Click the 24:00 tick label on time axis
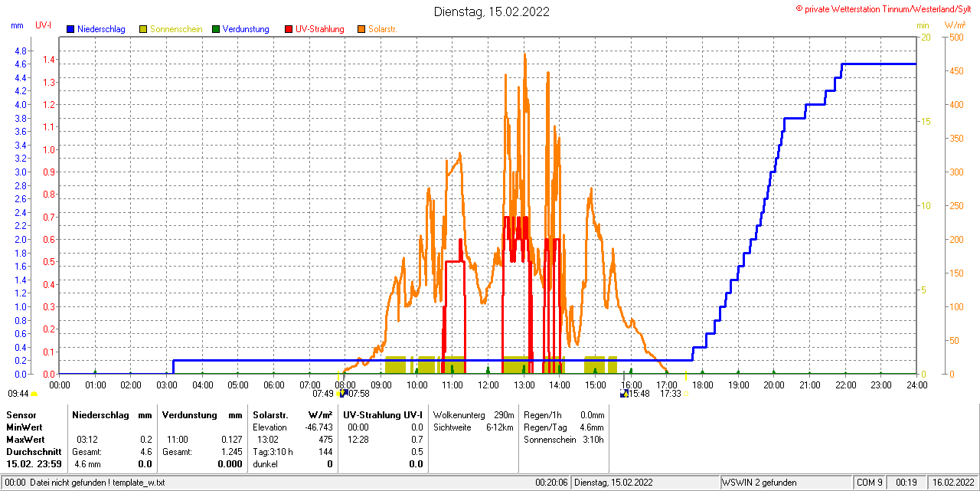This screenshot has width=980, height=491. (917, 385)
